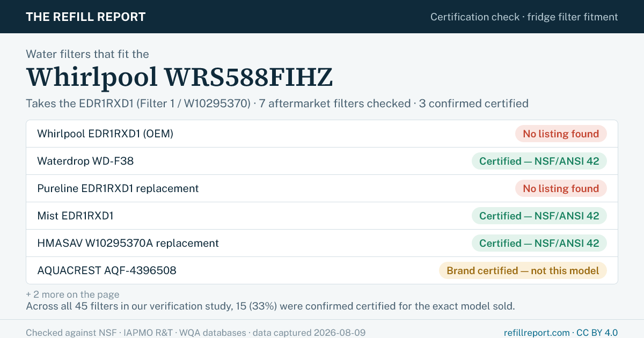Click the NSF IAPMO WQA databases footer text
This screenshot has height=338, width=644.
tap(196, 333)
